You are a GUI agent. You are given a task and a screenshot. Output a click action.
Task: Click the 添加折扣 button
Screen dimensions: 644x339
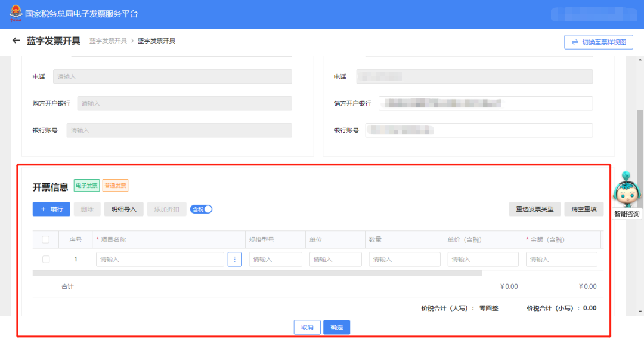167,209
